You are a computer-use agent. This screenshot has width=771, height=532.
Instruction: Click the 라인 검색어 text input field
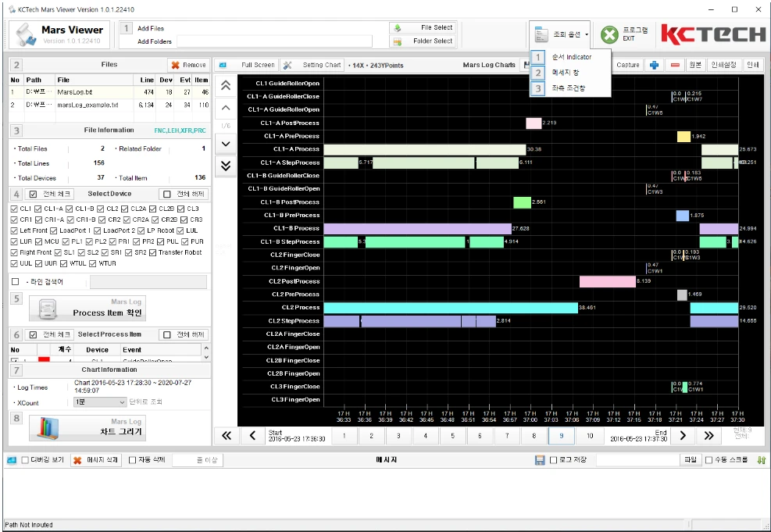(x=148, y=282)
